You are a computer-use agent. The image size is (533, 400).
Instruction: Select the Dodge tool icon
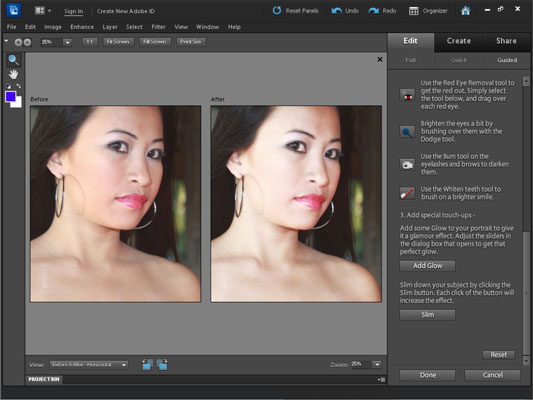pos(407,132)
